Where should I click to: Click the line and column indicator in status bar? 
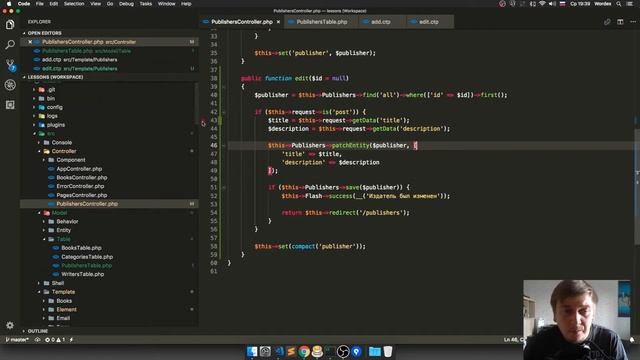[513, 340]
